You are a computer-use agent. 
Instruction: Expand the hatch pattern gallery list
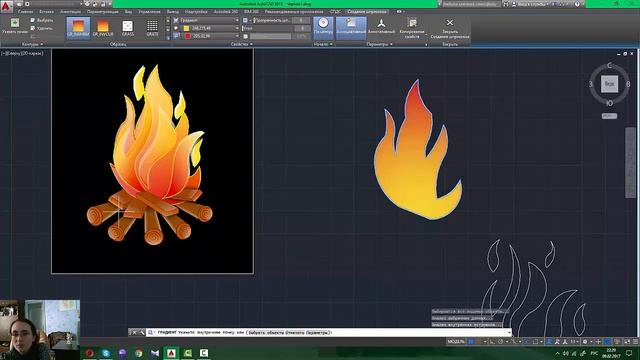click(x=167, y=37)
